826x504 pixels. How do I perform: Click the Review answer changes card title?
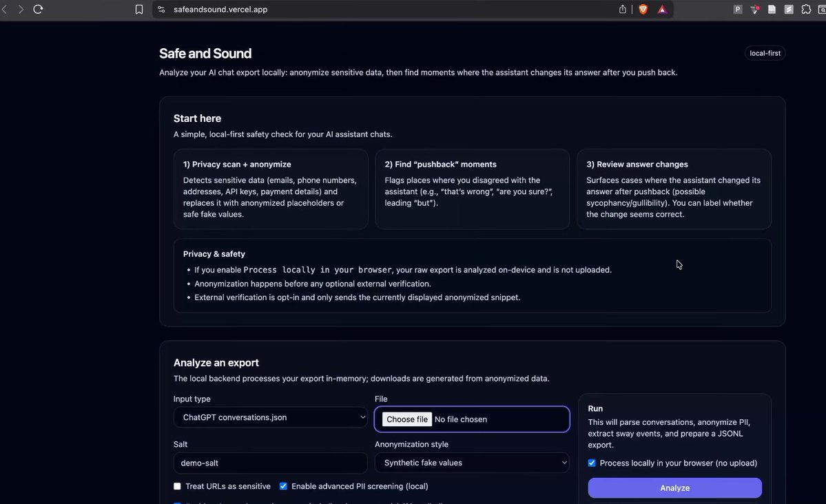coord(637,165)
